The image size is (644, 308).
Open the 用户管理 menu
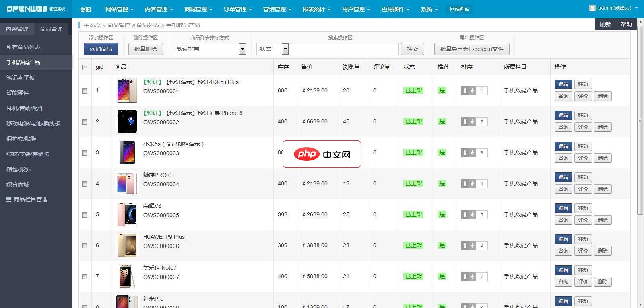click(x=356, y=9)
